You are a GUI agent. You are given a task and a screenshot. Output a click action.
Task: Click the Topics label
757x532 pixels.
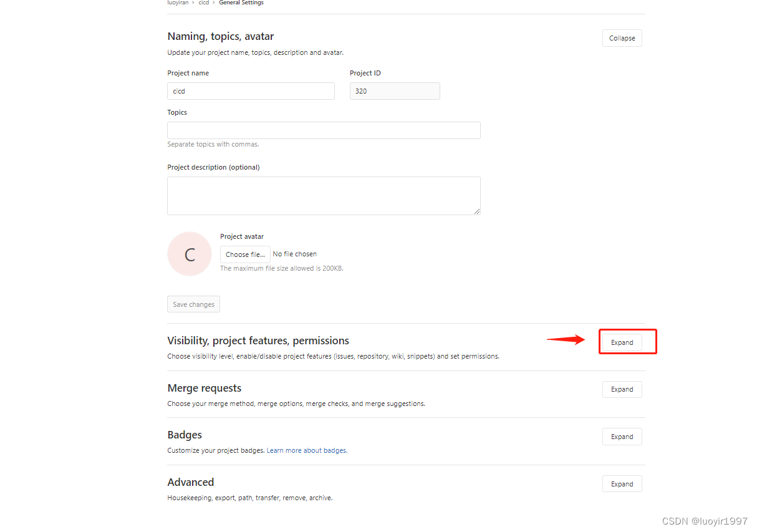177,112
